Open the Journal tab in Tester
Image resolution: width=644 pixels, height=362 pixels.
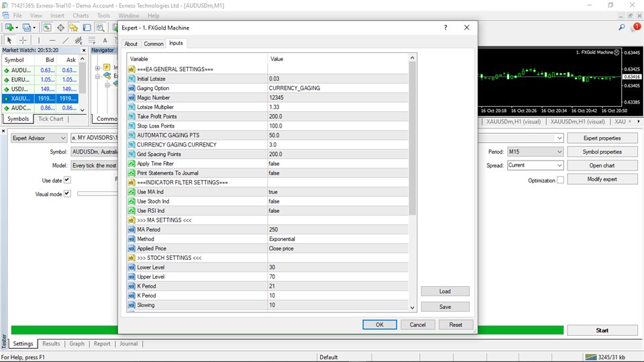pyautogui.click(x=129, y=343)
